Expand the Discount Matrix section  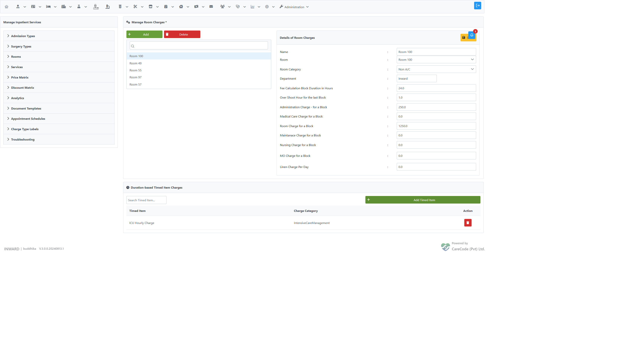(59, 88)
